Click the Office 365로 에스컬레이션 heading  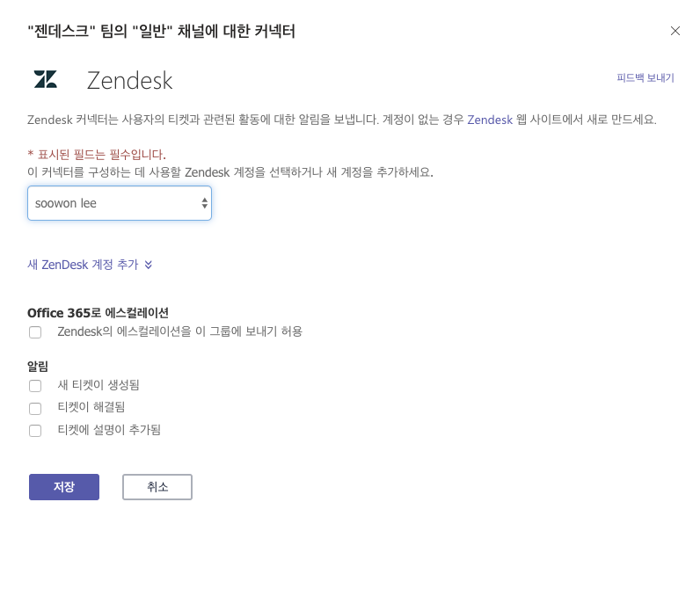tap(98, 313)
